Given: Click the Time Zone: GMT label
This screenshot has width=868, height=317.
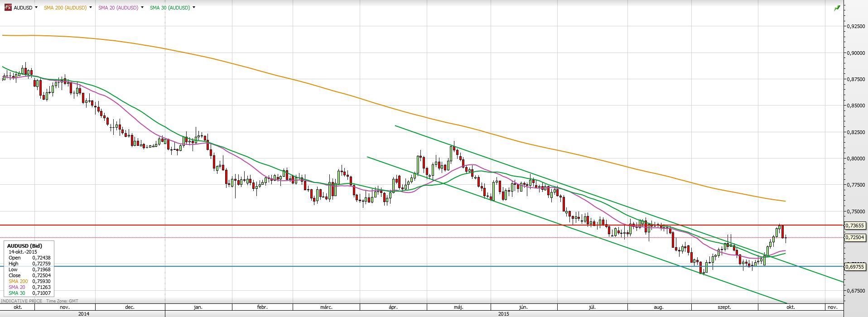Looking at the screenshot, I should (62, 301).
